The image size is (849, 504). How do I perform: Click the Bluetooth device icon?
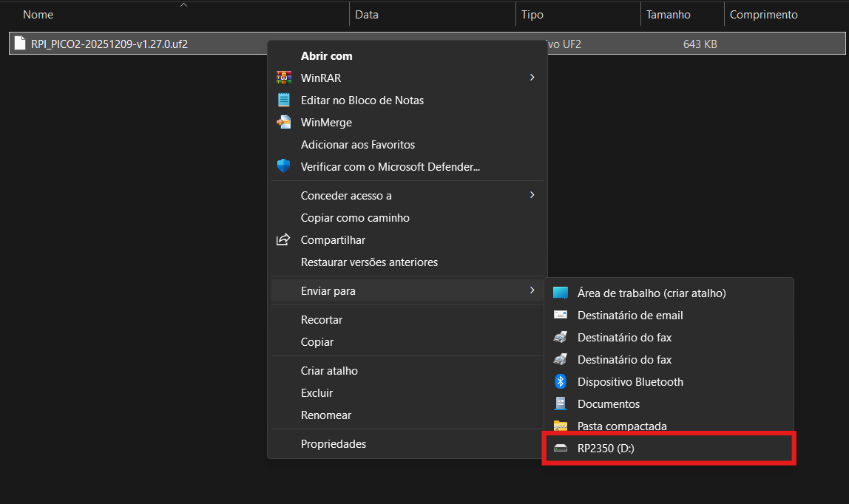(561, 382)
